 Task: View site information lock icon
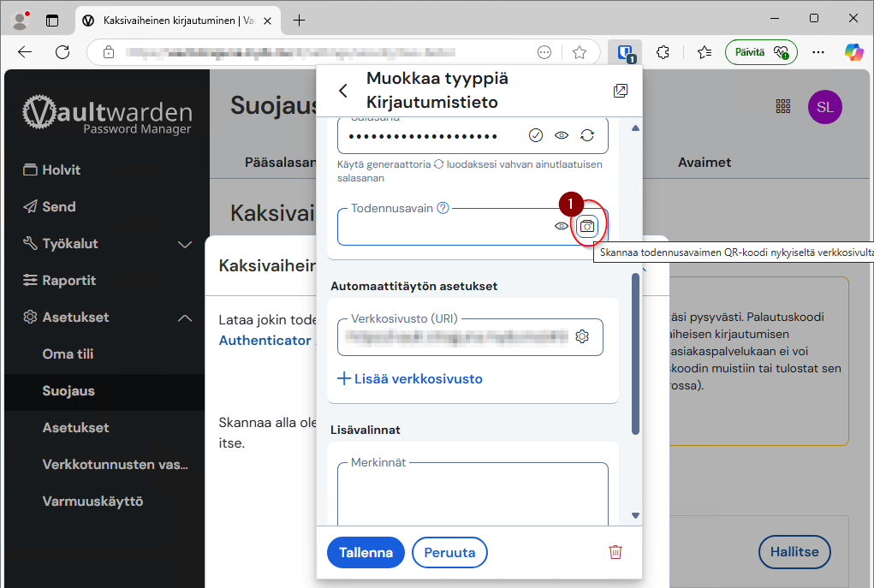(x=109, y=52)
